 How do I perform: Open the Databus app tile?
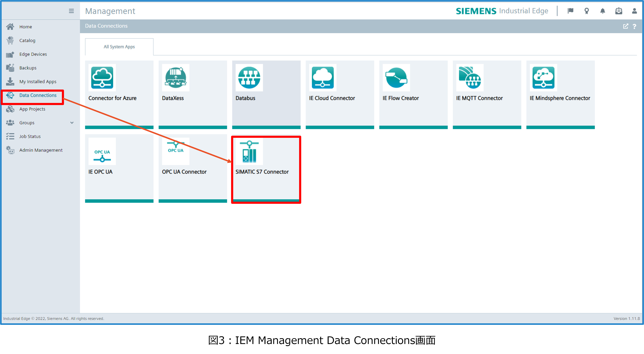[x=266, y=95]
